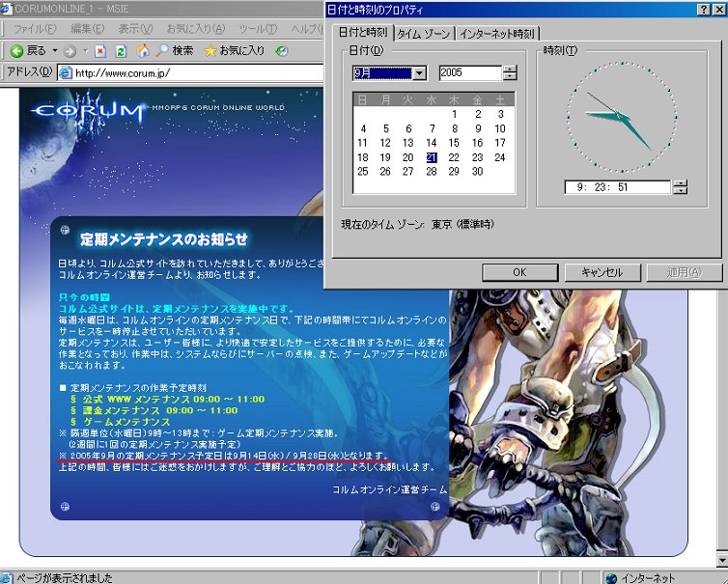Increase time with the up spinner
Image resolution: width=728 pixels, height=584 pixels.
(x=680, y=183)
